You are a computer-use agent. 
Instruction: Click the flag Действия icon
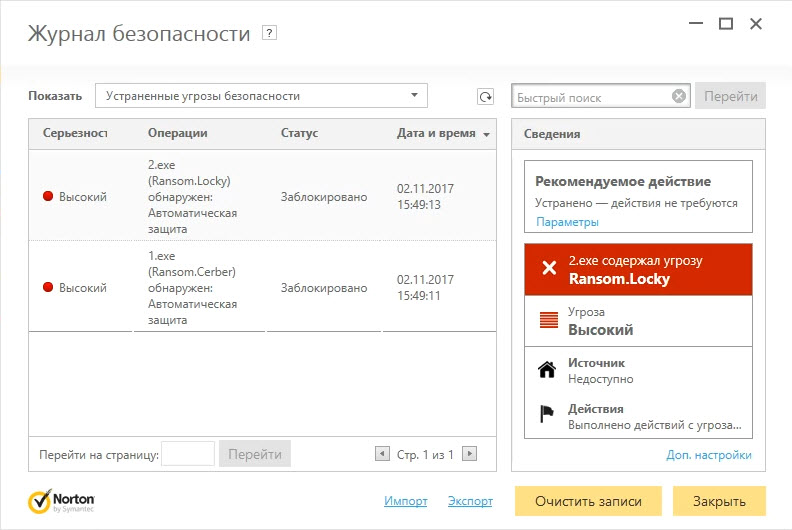[547, 416]
